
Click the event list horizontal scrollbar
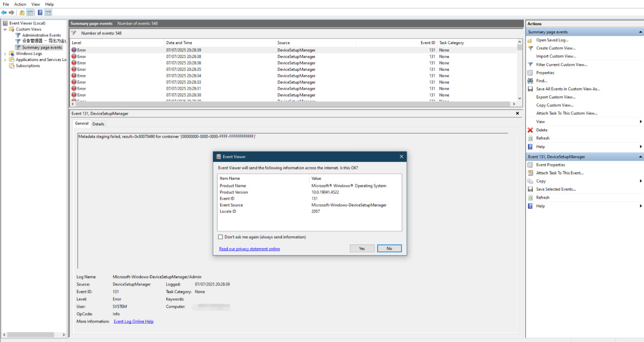pos(294,104)
